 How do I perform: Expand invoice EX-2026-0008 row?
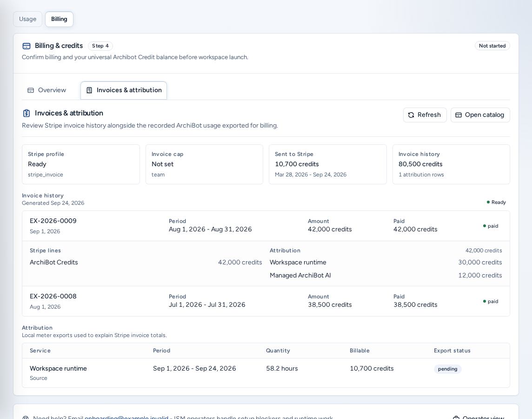(266, 301)
